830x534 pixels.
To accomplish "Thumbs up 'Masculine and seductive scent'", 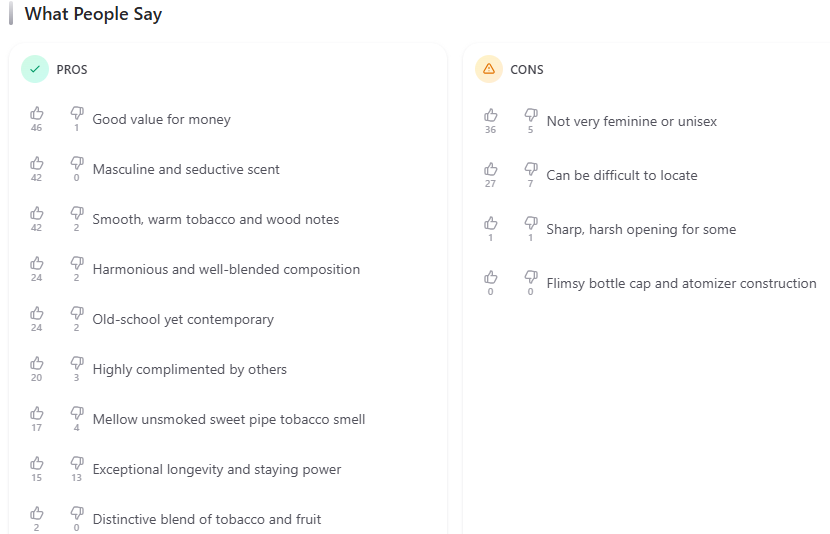I will pyautogui.click(x=37, y=163).
